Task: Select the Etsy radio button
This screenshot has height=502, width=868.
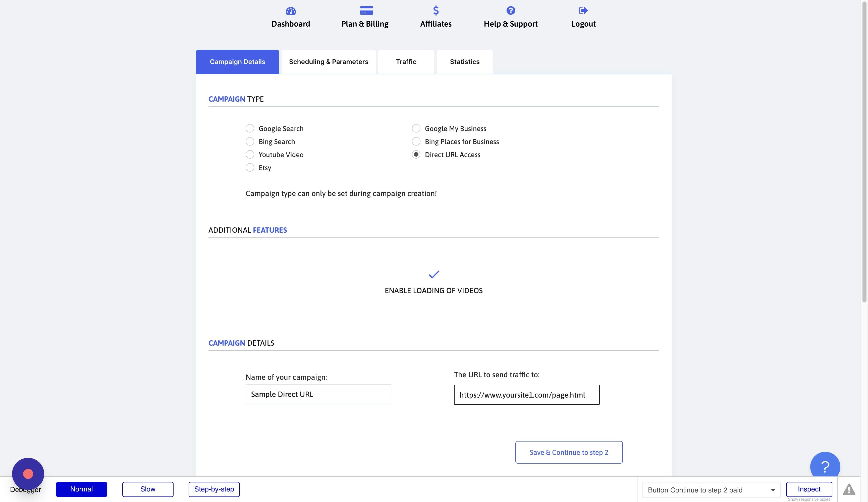Action: [x=250, y=168]
